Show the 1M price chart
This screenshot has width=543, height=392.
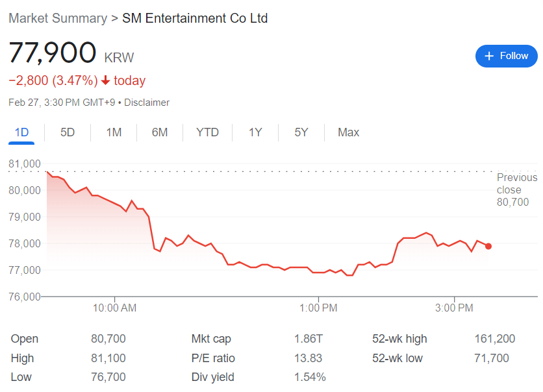tap(114, 132)
